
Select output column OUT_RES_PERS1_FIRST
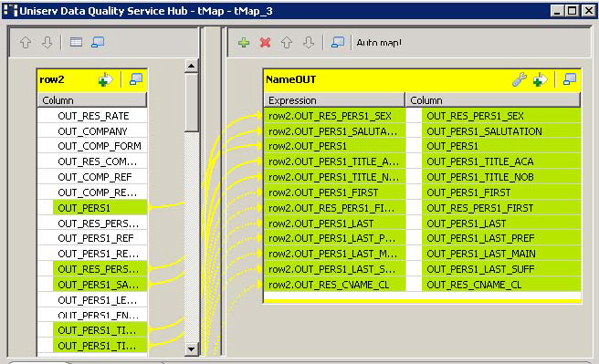coord(501,208)
